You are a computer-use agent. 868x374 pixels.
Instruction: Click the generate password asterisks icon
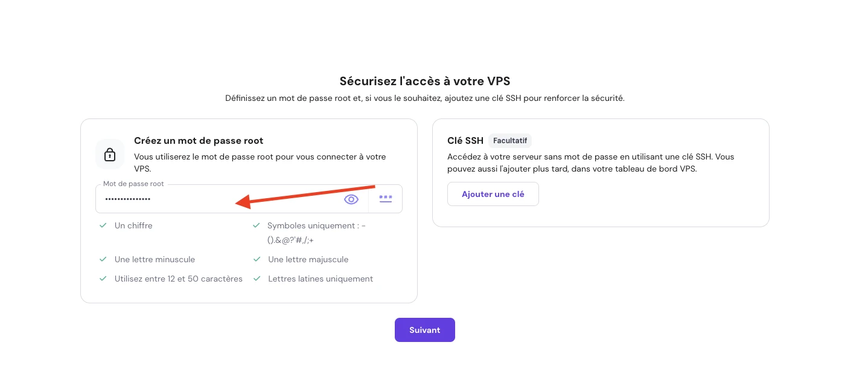coord(386,199)
